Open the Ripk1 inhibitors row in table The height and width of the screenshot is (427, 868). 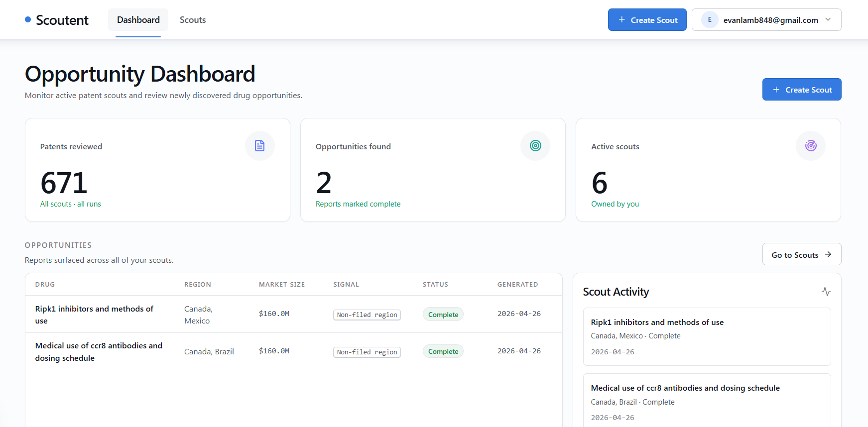(294, 314)
